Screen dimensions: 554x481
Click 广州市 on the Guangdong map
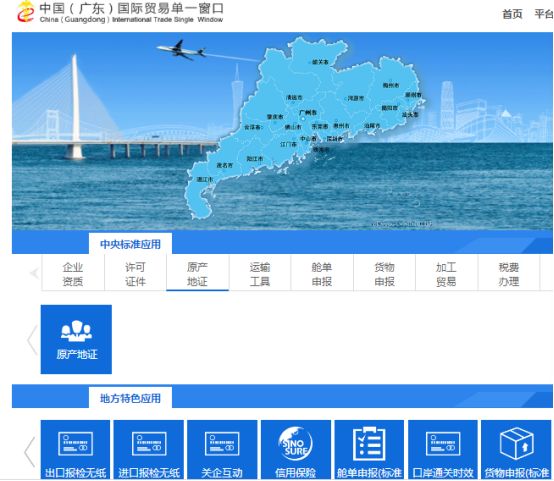pos(308,113)
